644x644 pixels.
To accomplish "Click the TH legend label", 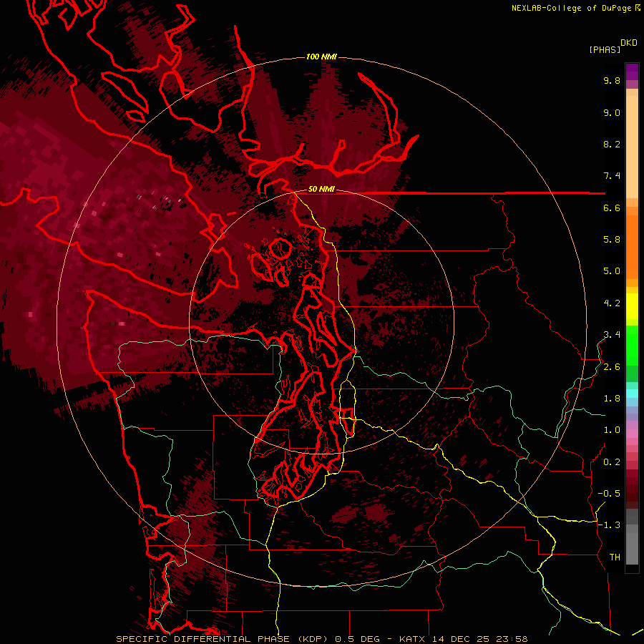I will 615,557.
